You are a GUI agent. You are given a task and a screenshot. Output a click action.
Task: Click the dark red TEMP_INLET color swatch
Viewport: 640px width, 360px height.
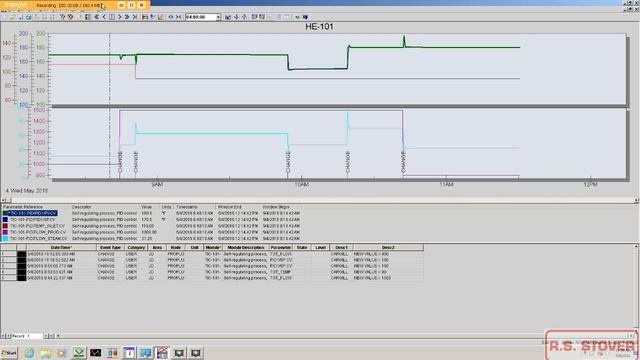(x=5, y=226)
